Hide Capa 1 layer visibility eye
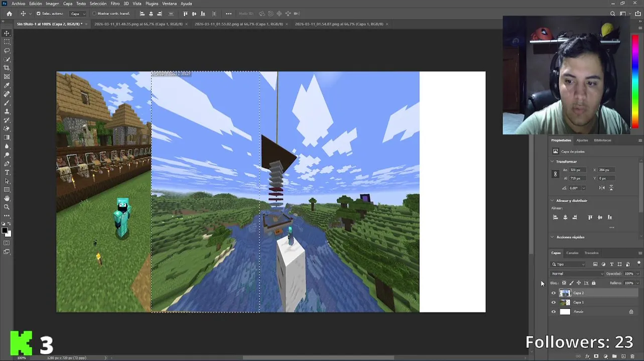The height and width of the screenshot is (361, 644). pos(554,302)
